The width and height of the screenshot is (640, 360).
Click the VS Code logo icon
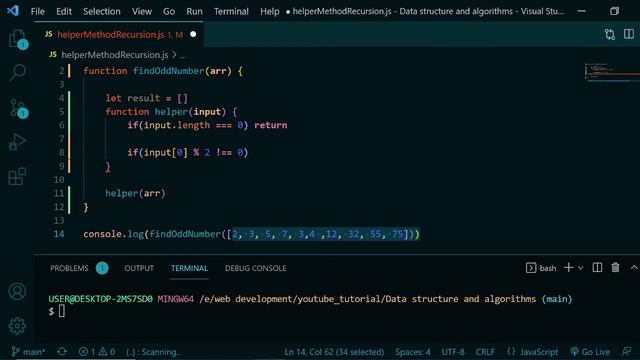(x=13, y=11)
